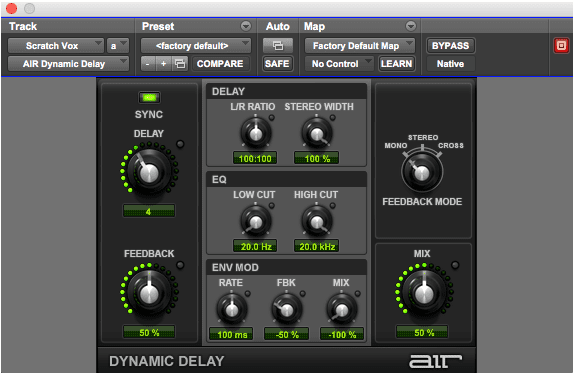574x373 pixels.
Task: Click the L/R RATIO knob
Action: pos(256,133)
